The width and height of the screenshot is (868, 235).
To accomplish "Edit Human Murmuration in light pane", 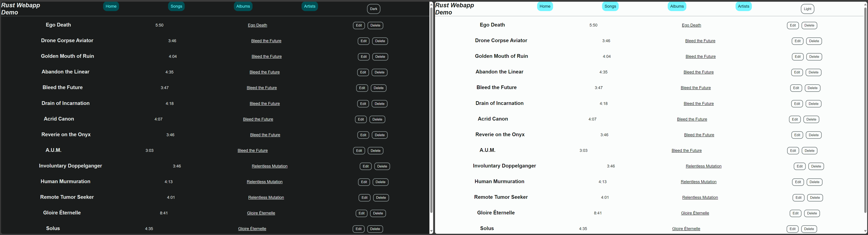I will [x=798, y=182].
